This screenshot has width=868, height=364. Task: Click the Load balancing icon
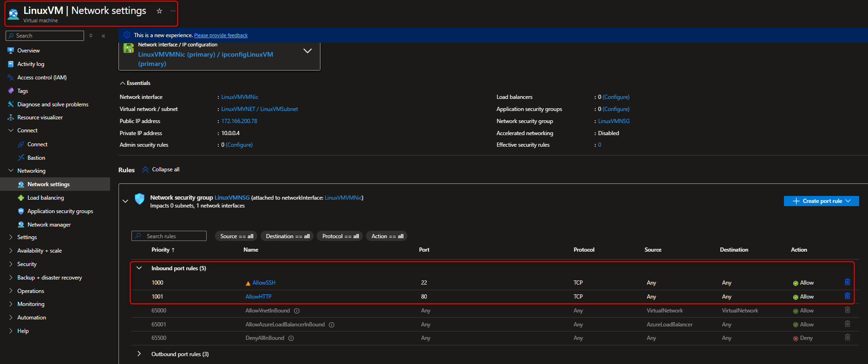21,198
